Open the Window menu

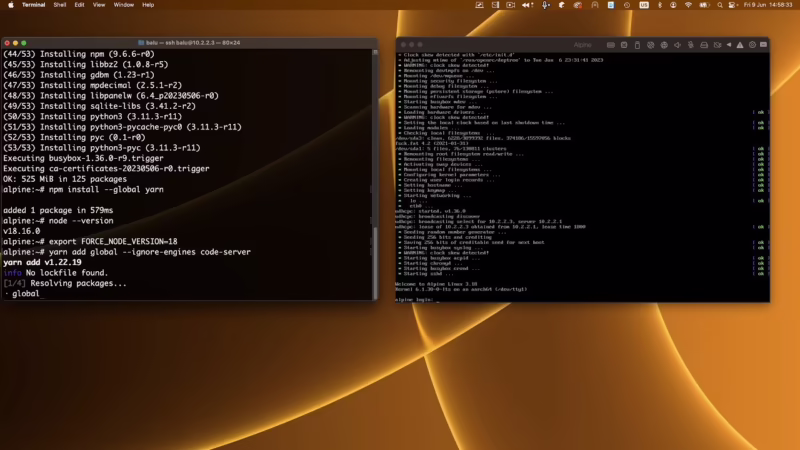(124, 5)
